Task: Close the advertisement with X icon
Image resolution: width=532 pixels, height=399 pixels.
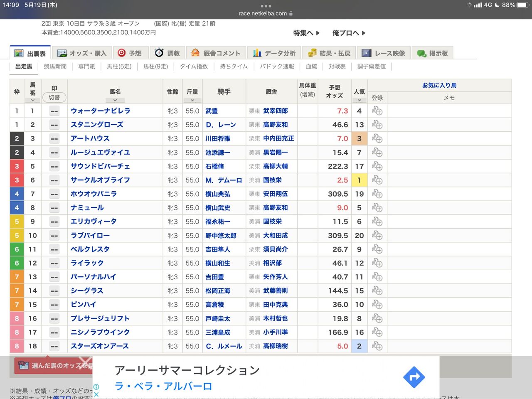Action: tap(96, 394)
